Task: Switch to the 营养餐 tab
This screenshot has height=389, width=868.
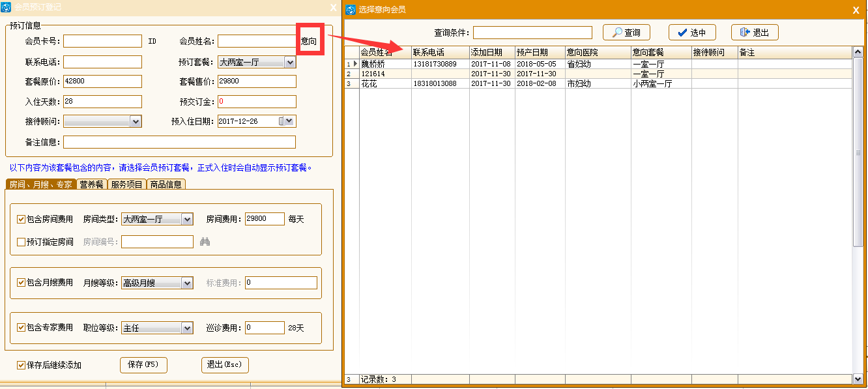Action: [x=91, y=184]
